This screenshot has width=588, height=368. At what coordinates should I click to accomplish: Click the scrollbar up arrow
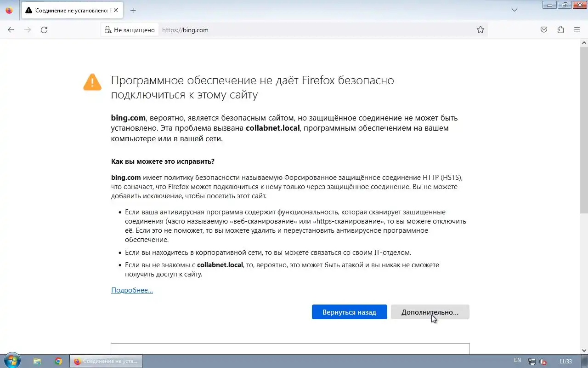(584, 43)
